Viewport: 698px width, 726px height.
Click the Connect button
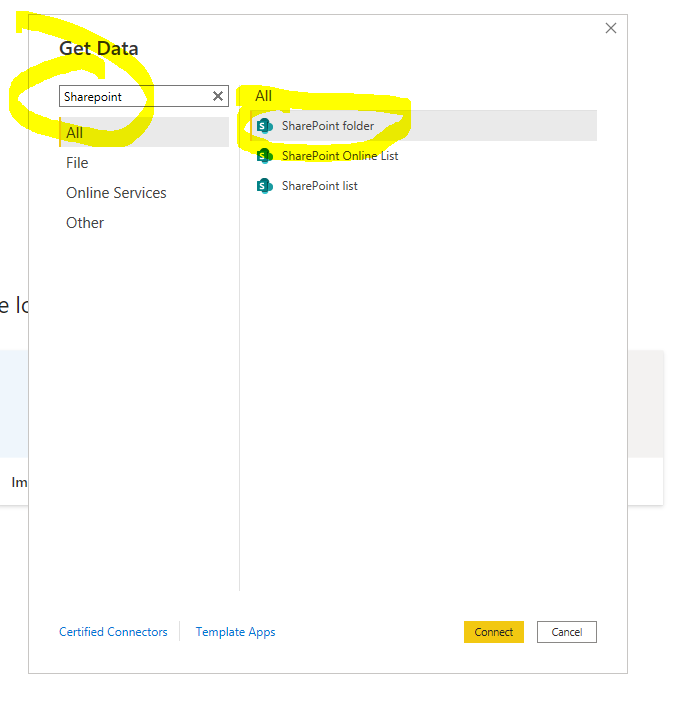coord(494,632)
